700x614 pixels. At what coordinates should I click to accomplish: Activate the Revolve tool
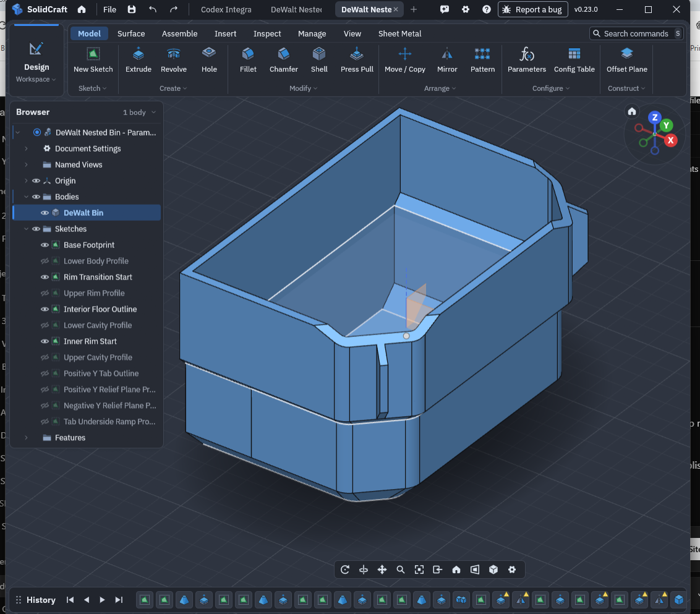(174, 60)
